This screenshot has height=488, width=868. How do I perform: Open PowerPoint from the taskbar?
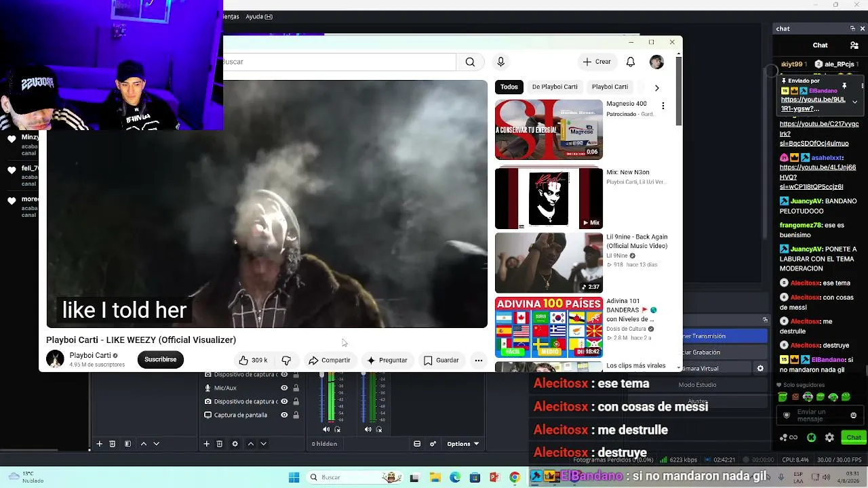pos(495,477)
